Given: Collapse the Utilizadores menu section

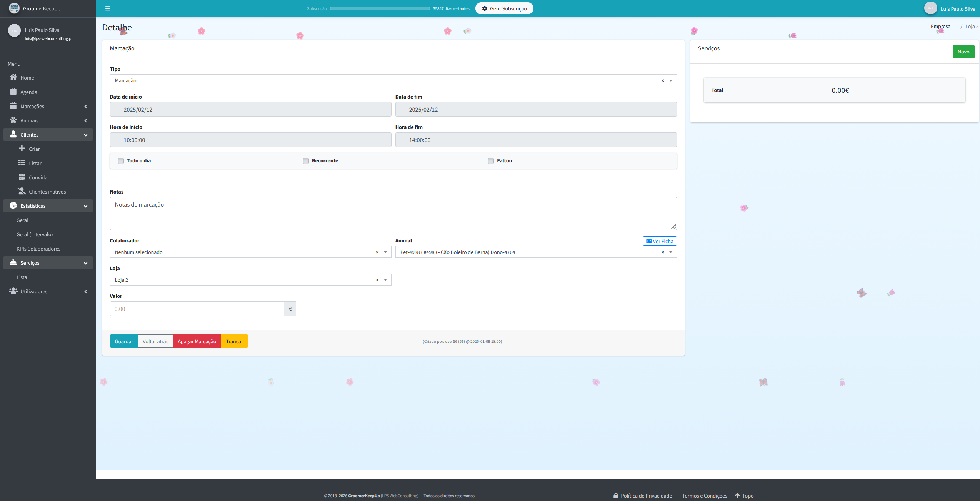Looking at the screenshot, I should (48, 291).
